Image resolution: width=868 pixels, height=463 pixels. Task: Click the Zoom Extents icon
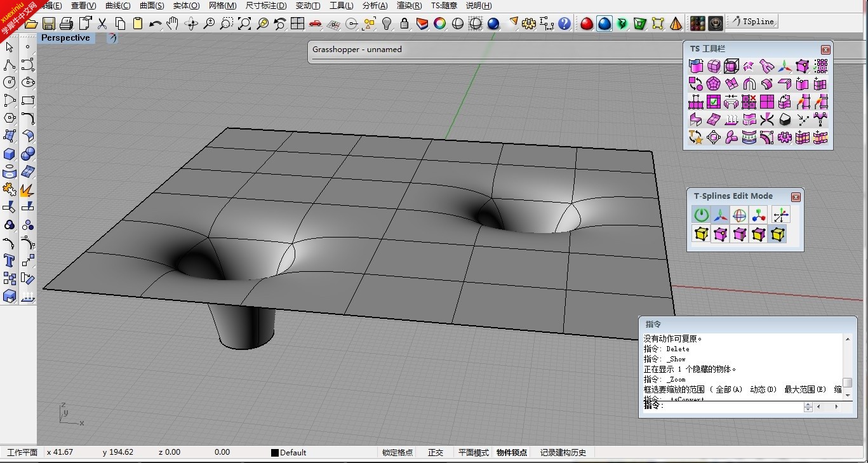pyautogui.click(x=244, y=24)
